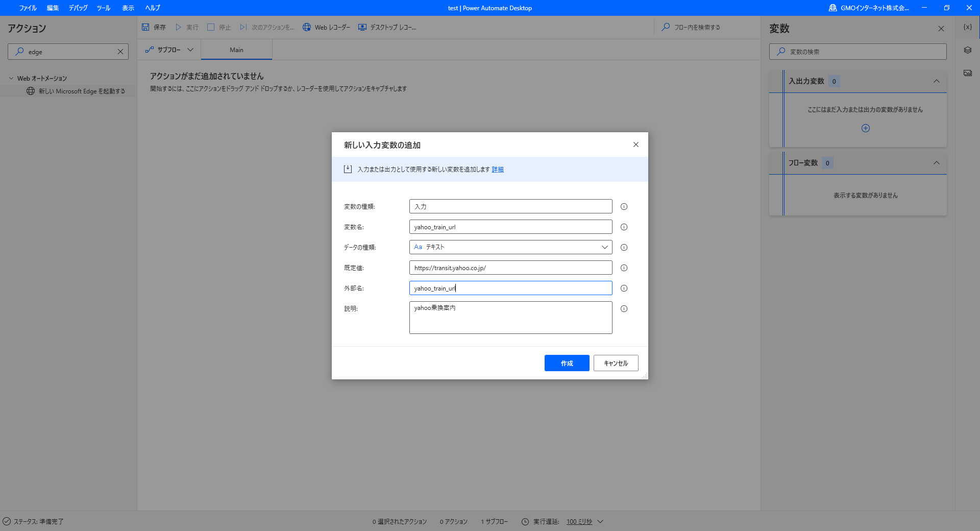
Task: Click the plus icon to add input/output variable
Action: 866,128
